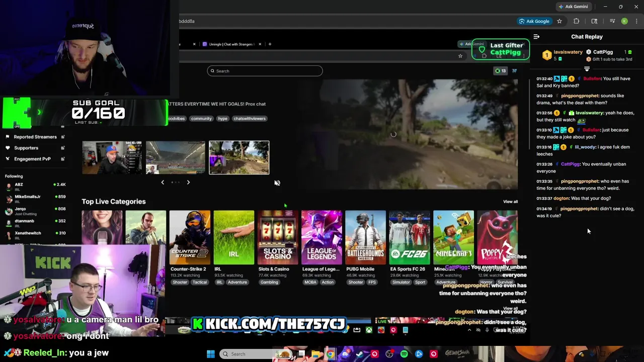Click the Simulator tag under EA Sports FC
Viewport: 644px width, 362px height.
point(401,283)
